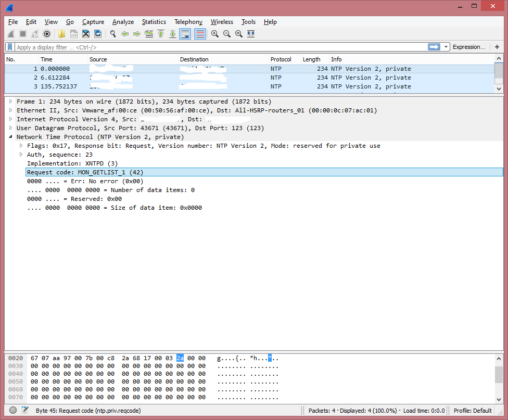Open the Capture menu
The width and height of the screenshot is (508, 420).
point(93,22)
